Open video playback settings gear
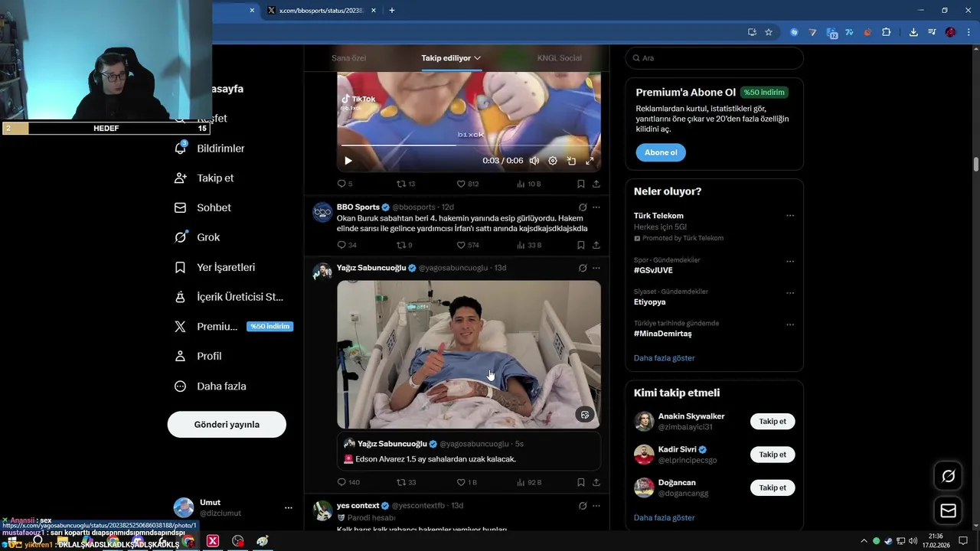This screenshot has height=551, width=980. [553, 161]
